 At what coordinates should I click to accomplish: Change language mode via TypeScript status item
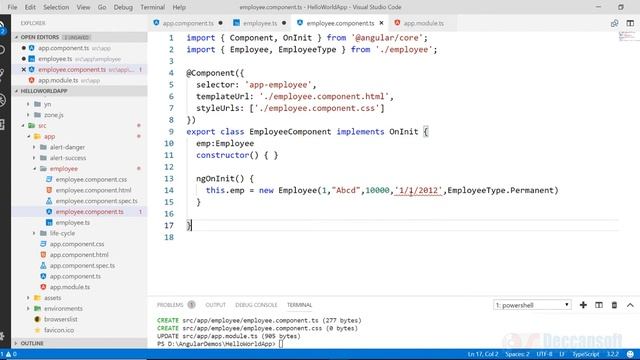coord(585,354)
